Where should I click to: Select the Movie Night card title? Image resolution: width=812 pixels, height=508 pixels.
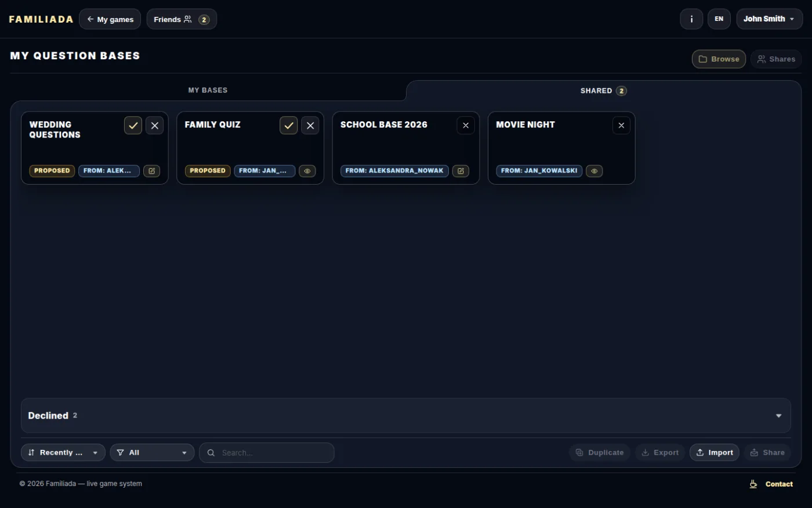pyautogui.click(x=525, y=125)
